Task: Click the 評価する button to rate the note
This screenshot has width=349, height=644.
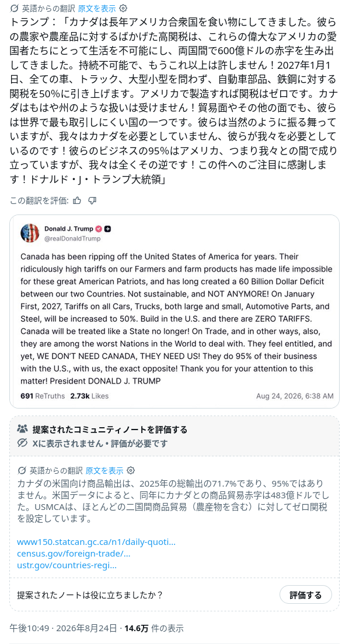Action: (305, 594)
